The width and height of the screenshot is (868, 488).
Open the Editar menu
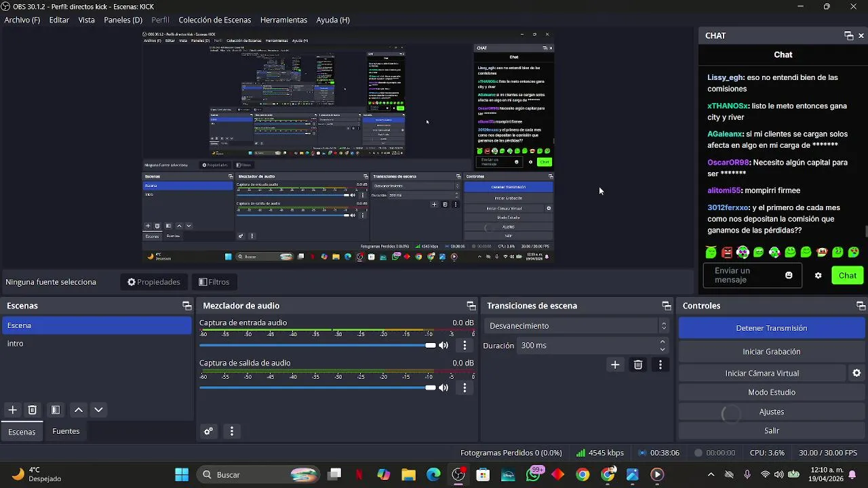[59, 20]
